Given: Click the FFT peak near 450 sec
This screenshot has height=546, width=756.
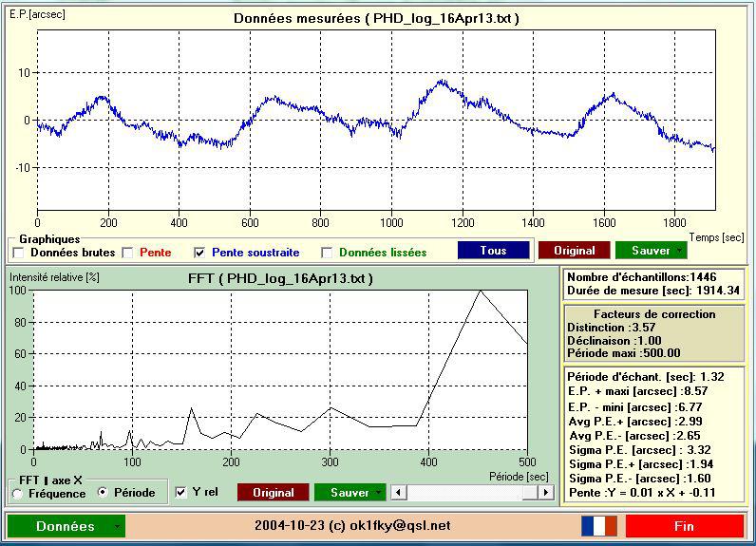Looking at the screenshot, I should (x=481, y=291).
